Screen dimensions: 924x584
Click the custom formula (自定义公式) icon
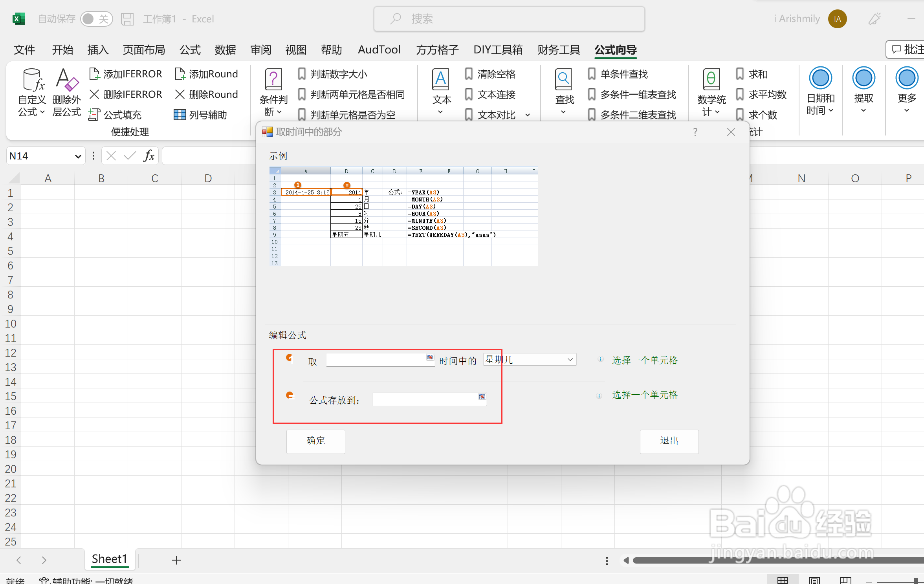click(x=32, y=81)
